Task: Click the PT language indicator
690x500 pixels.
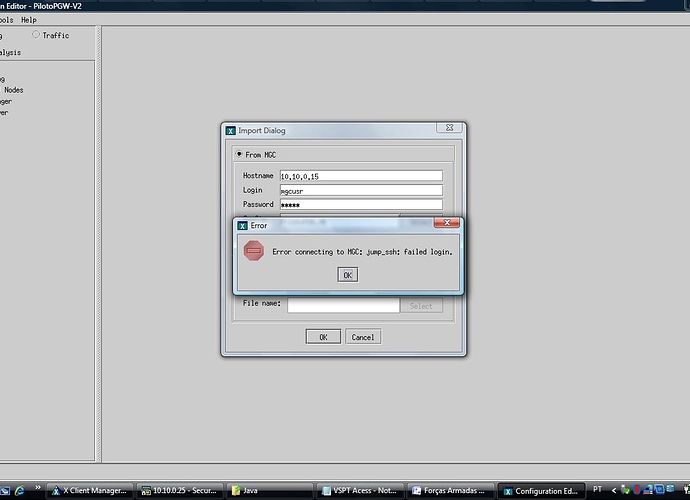Action: tap(597, 489)
